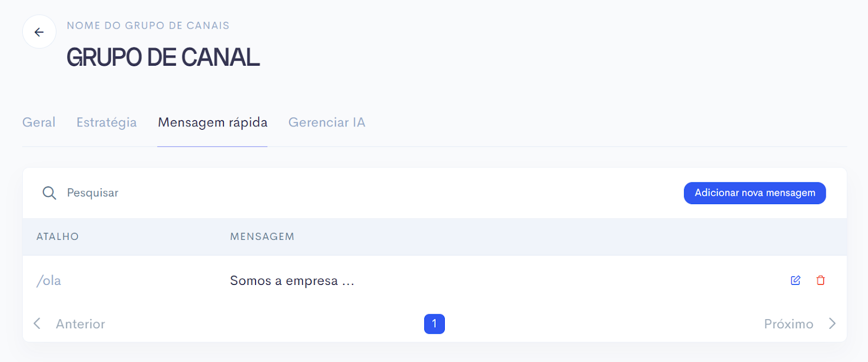Click the GRUPO DE CANAL title

coord(163,57)
